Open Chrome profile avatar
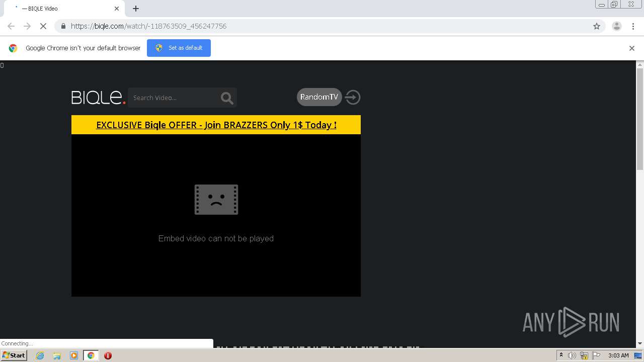644x362 pixels. tap(617, 26)
